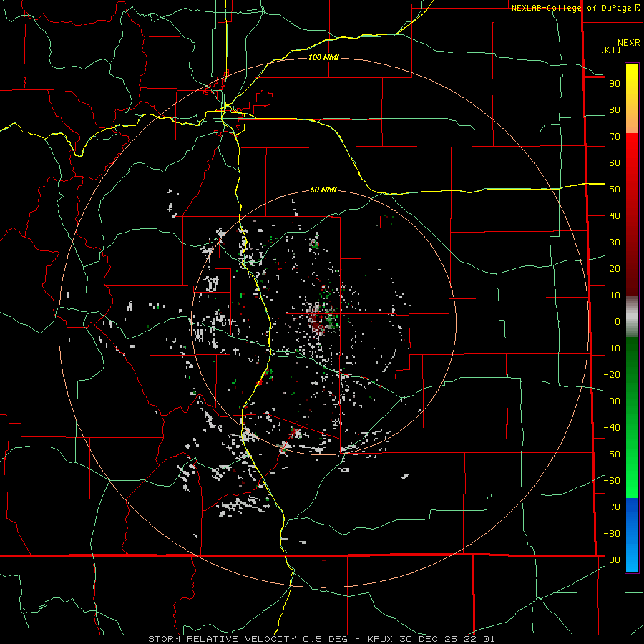The width and height of the screenshot is (644, 644).
Task: Click the -20 value on velocity scale
Action: point(612,375)
